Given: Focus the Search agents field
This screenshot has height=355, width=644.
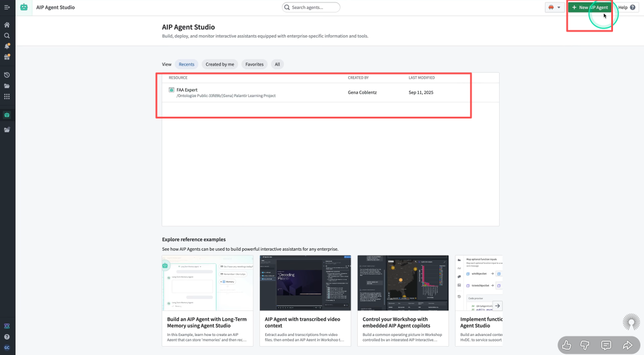Looking at the screenshot, I should (x=311, y=7).
